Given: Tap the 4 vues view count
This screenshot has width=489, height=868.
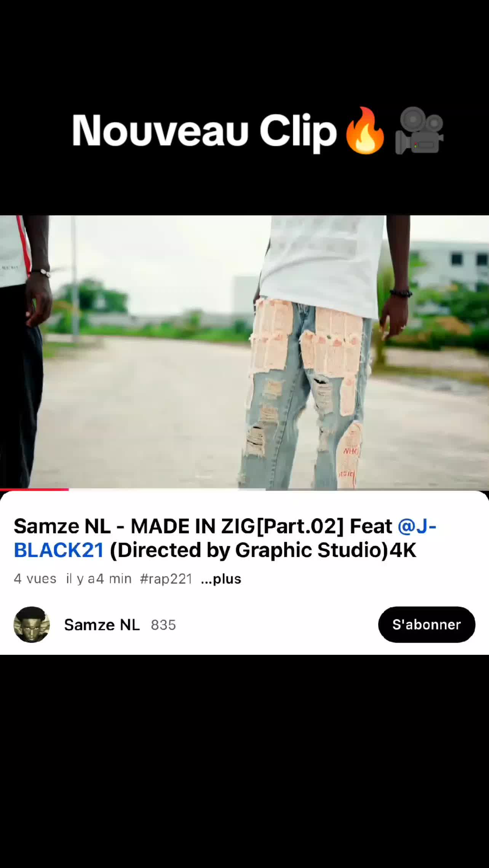Looking at the screenshot, I should click(x=35, y=579).
